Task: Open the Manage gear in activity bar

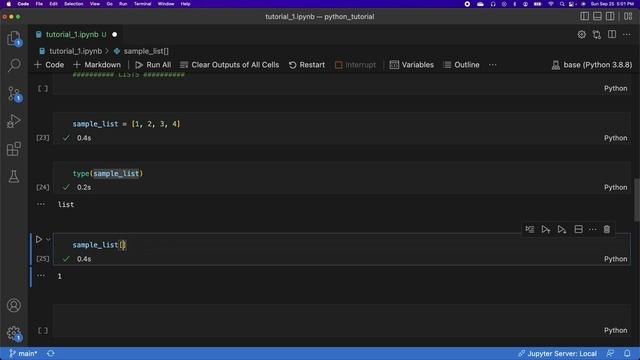Action: pos(14,333)
